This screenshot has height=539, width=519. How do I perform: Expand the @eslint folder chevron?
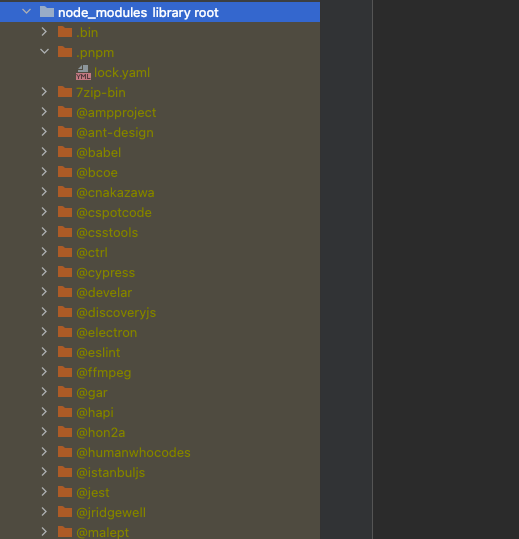(44, 352)
